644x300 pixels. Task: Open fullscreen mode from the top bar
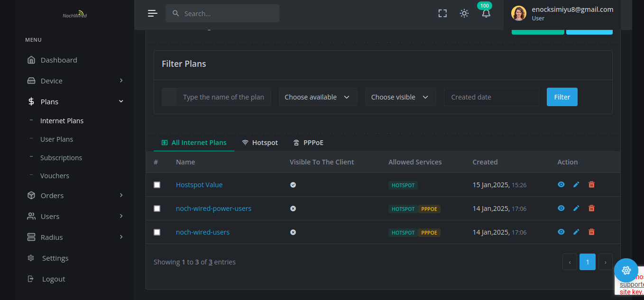point(442,13)
